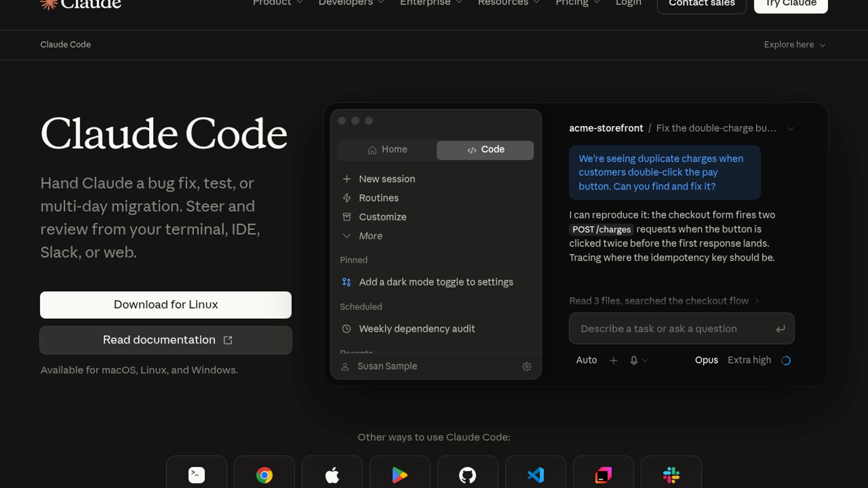Click the Pinned section label
The width and height of the screenshot is (868, 488).
pyautogui.click(x=354, y=260)
